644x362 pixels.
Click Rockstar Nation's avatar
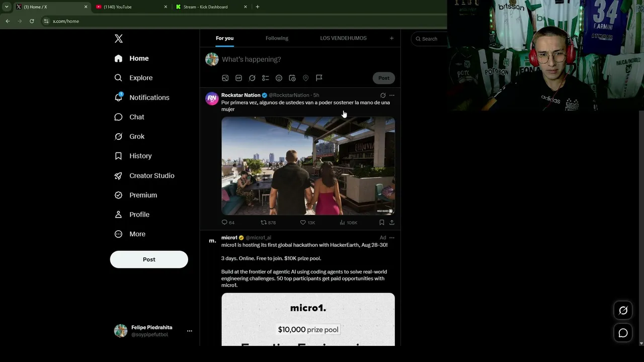pyautogui.click(x=212, y=99)
